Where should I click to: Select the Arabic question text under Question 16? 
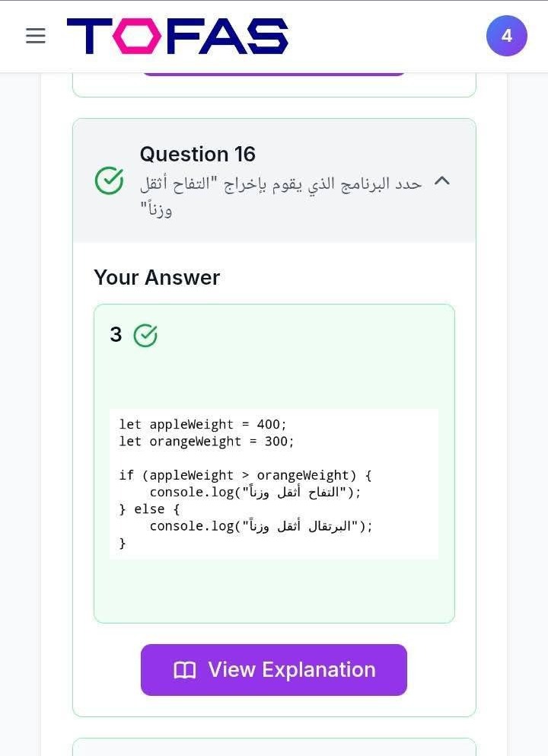point(280,195)
